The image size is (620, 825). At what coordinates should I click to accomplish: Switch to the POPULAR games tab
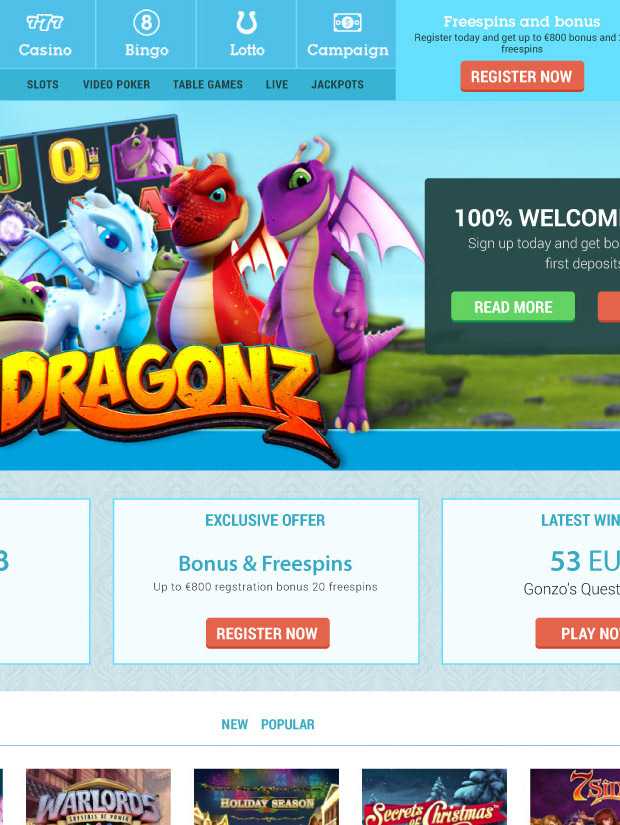pyautogui.click(x=288, y=725)
